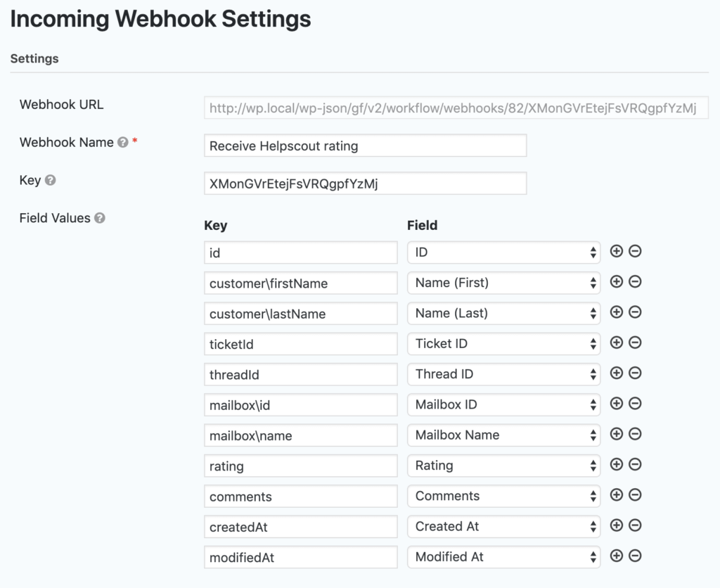Viewport: 720px width, 588px height.
Task: Remove the ticketId mapping row
Action: (635, 343)
